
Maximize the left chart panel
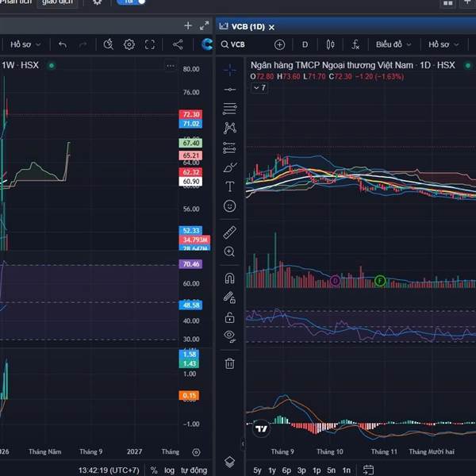(x=205, y=25)
